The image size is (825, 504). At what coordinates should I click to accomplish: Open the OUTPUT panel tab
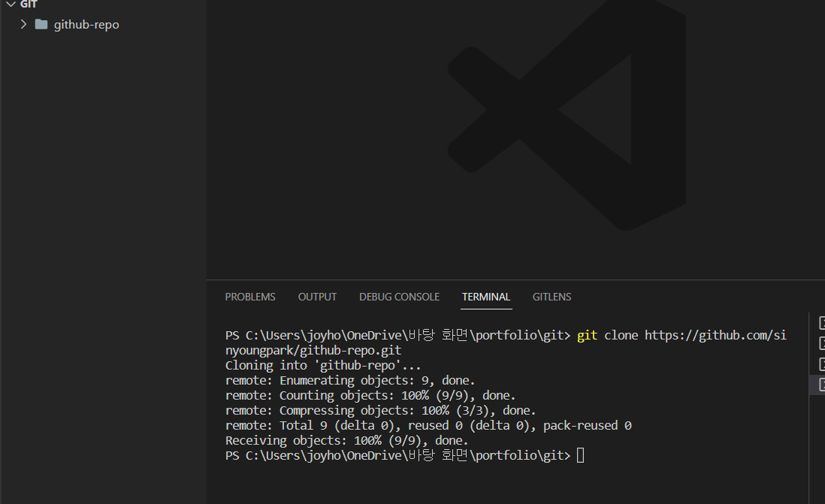click(317, 297)
